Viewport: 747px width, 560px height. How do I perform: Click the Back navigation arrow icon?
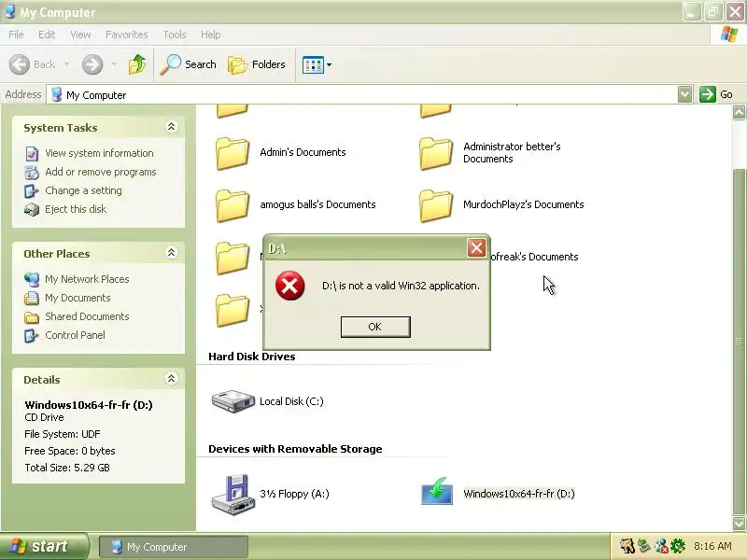point(20,64)
